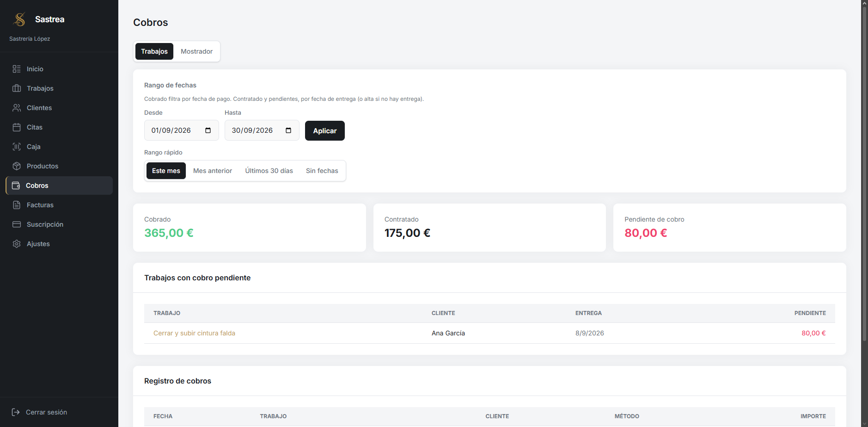The height and width of the screenshot is (427, 868).
Task: Select the Trabajos tab at top
Action: (154, 51)
